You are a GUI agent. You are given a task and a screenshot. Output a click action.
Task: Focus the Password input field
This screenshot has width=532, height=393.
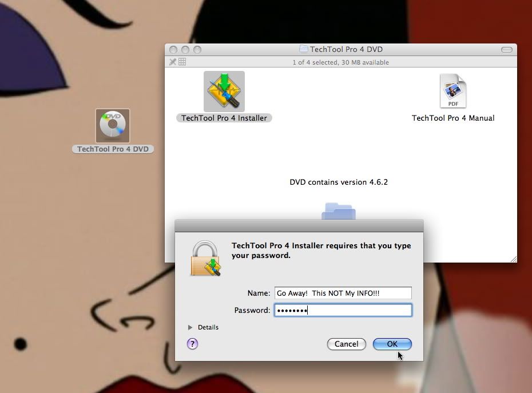[x=343, y=310]
